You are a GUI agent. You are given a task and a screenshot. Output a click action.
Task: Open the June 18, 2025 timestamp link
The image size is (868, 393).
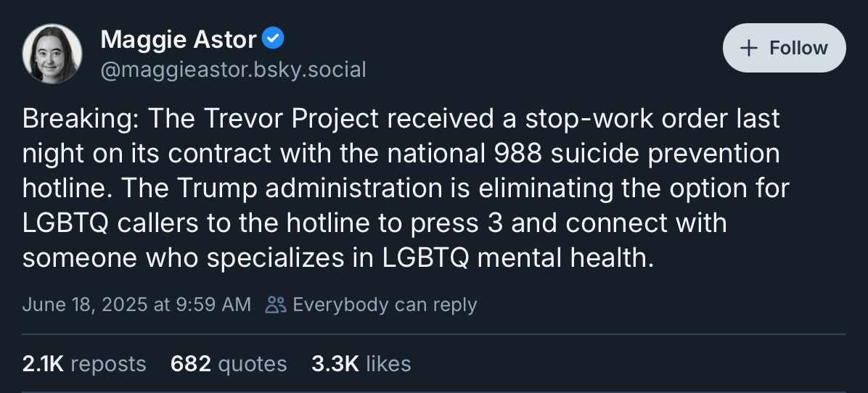point(136,305)
